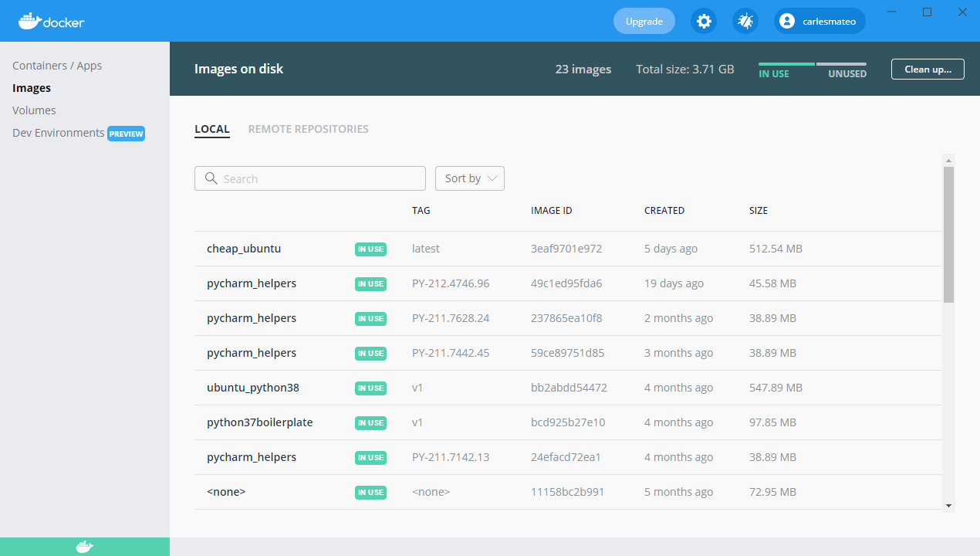Switch to REMOTE REPOSITORIES tab
The height and width of the screenshot is (556, 980).
coord(308,129)
